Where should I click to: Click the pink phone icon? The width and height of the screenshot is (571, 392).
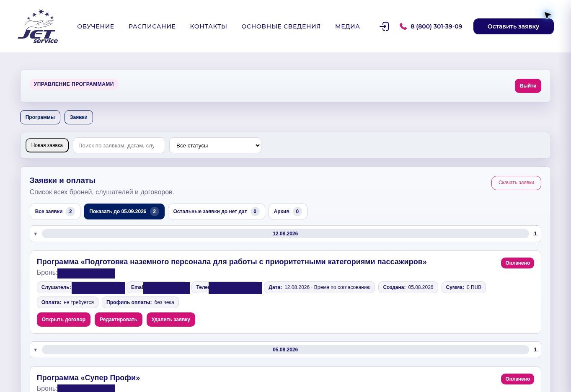(403, 26)
